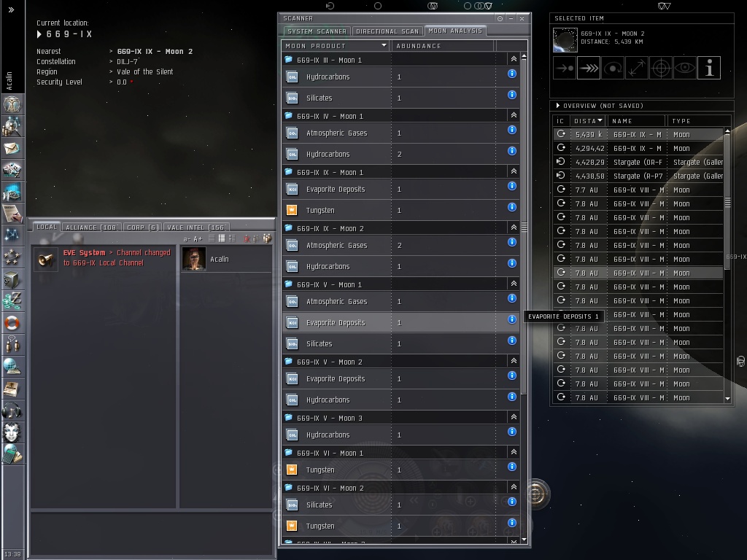This screenshot has width=747, height=560.
Task: Open the ship fitting sidebar icon
Action: (x=12, y=169)
